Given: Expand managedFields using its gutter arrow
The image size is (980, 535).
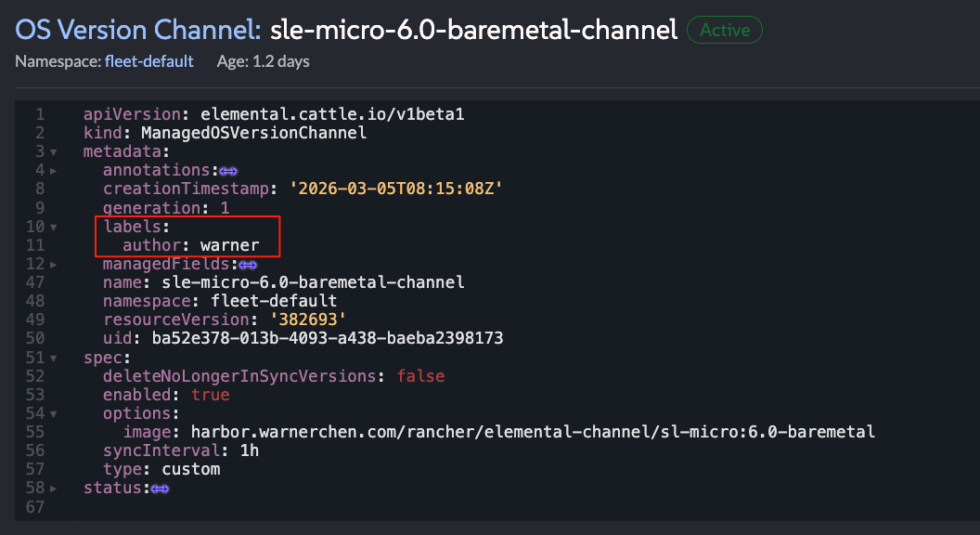Looking at the screenshot, I should click(53, 265).
